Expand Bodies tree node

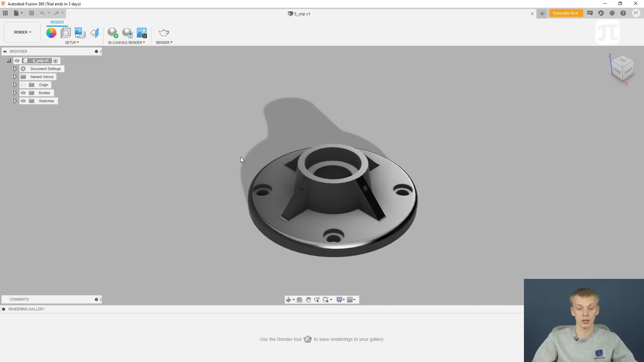[x=15, y=93]
